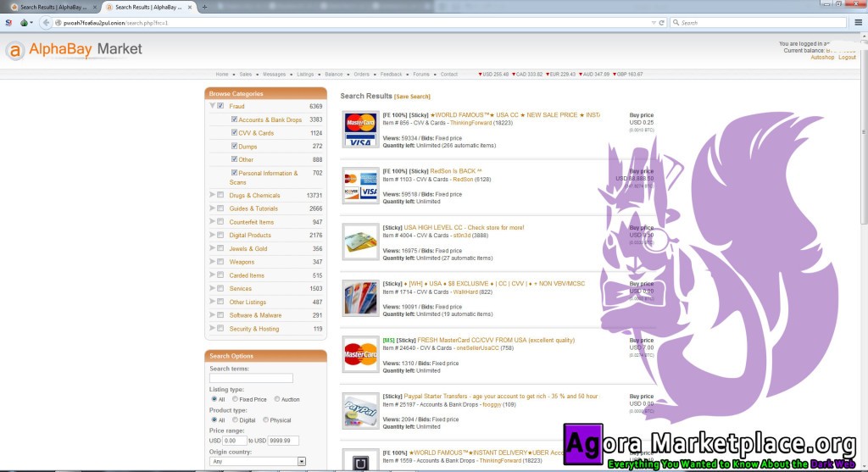Image resolution: width=868 pixels, height=472 pixels.
Task: Expand the Jewels & Gold category
Action: click(x=212, y=248)
